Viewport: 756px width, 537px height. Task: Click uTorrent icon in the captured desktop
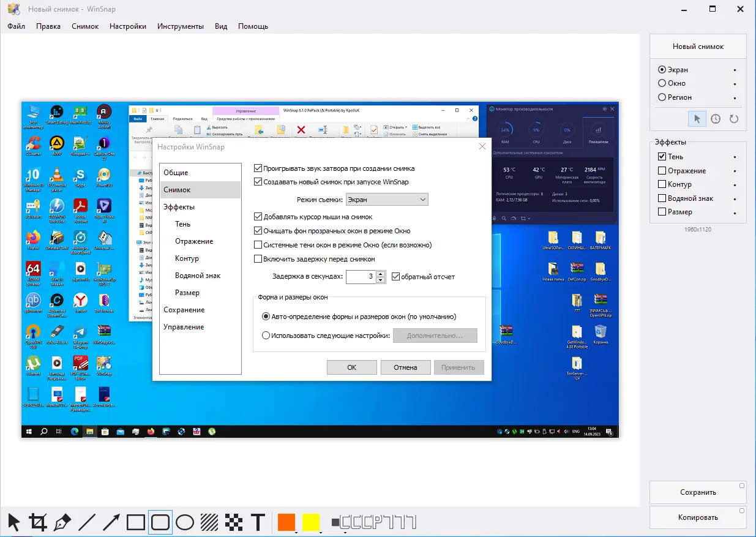[33, 364]
